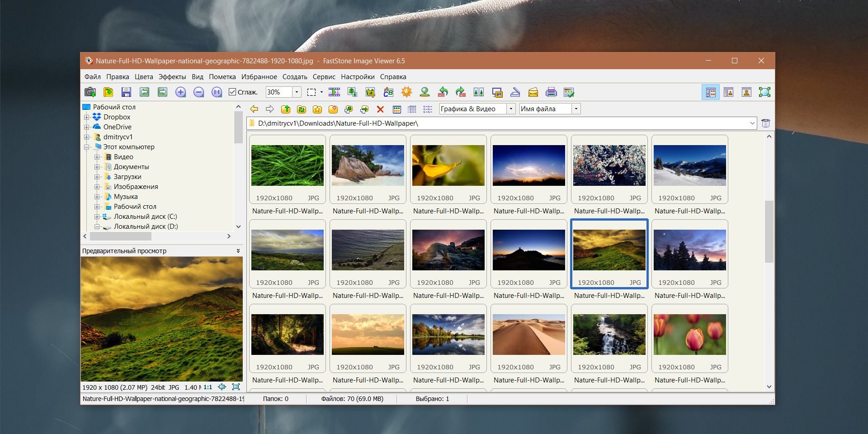The image size is (868, 434).
Task: Select the rectangular selection tool
Action: (x=311, y=92)
